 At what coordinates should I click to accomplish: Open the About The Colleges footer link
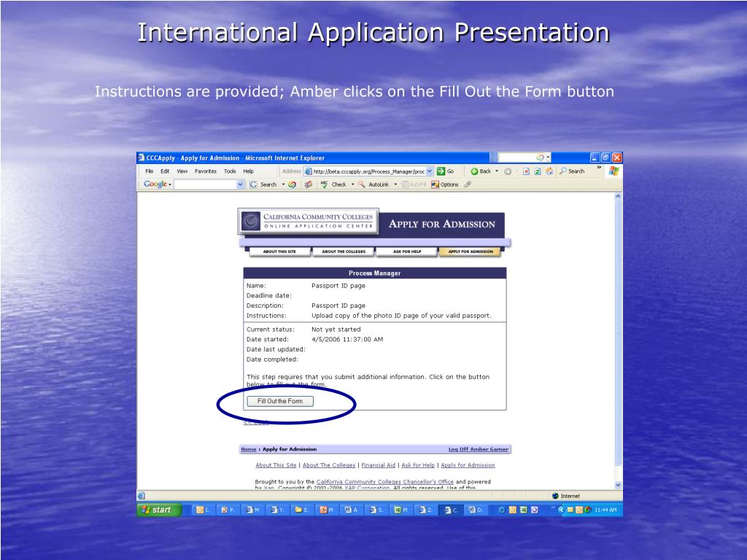click(329, 465)
